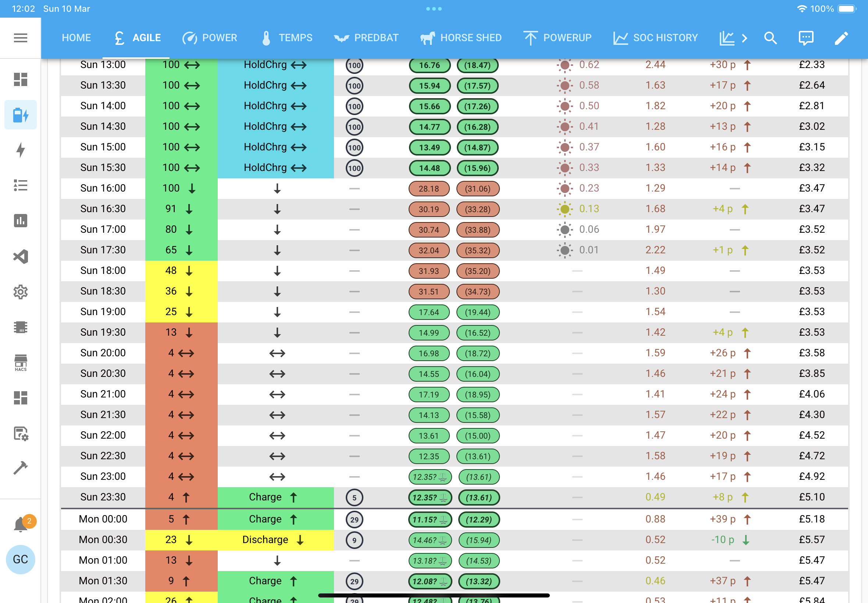Click the Charge cell for Sun 23:30
Screen dimensions: 868x603
click(x=276, y=497)
